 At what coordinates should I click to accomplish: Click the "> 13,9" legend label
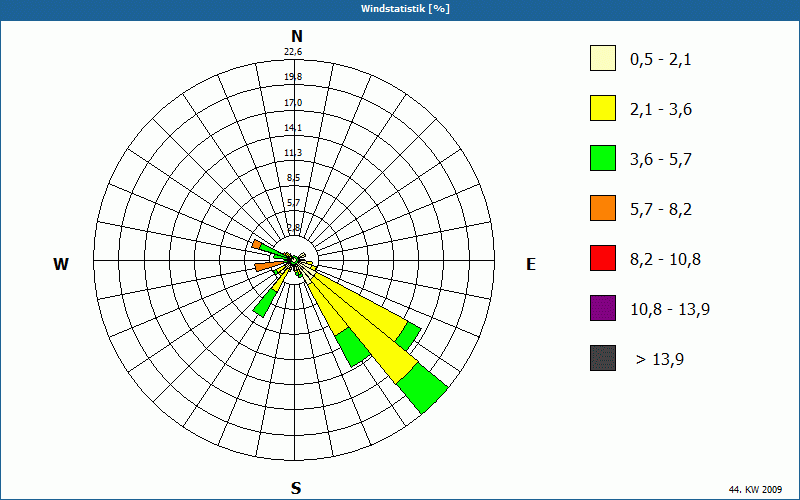(x=660, y=360)
